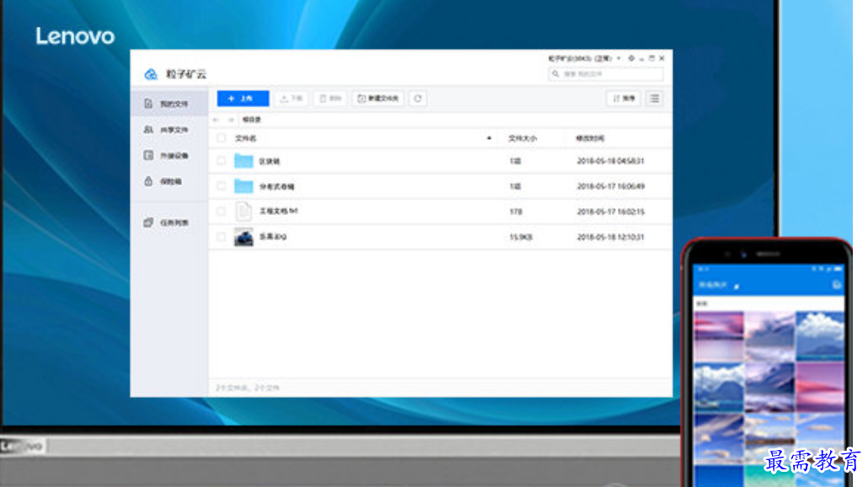Viewport: 868px width, 487px height.
Task: Open the Sort (排序) dropdown
Action: pyautogui.click(x=624, y=99)
